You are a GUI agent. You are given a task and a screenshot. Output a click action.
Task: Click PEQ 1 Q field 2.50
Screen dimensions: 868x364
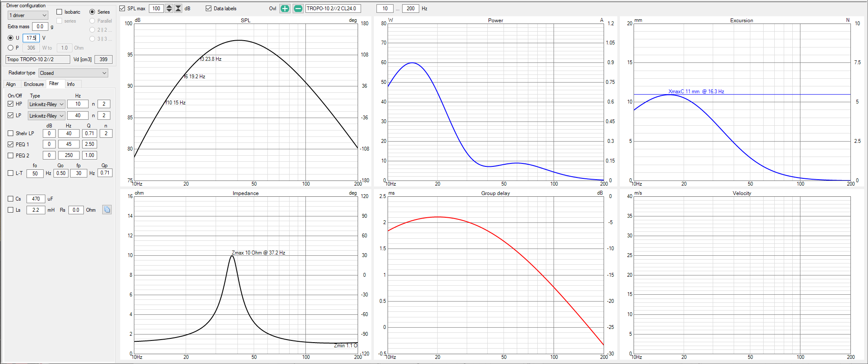89,144
